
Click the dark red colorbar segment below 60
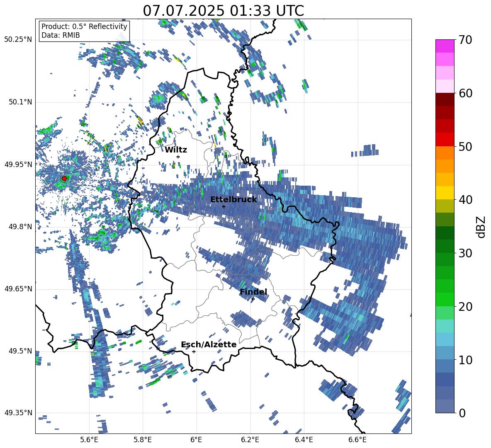point(445,99)
